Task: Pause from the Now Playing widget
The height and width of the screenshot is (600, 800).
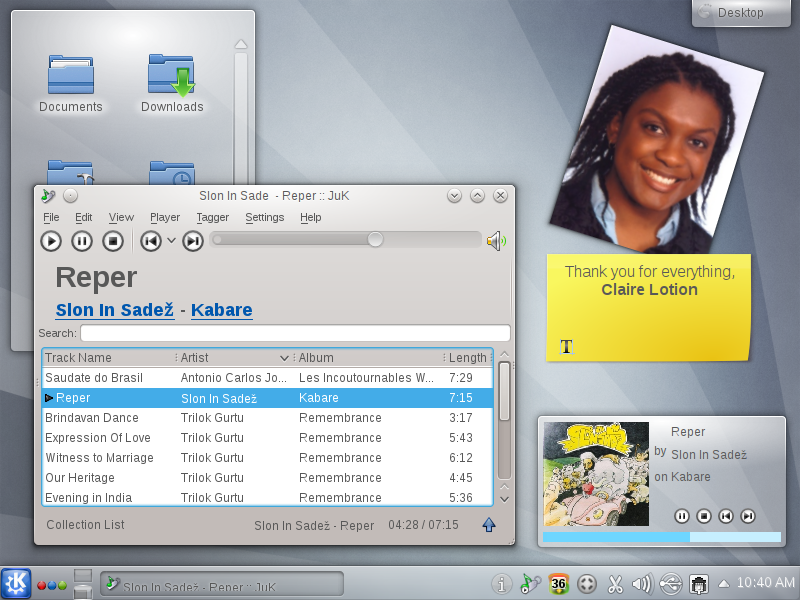Action: (x=682, y=516)
